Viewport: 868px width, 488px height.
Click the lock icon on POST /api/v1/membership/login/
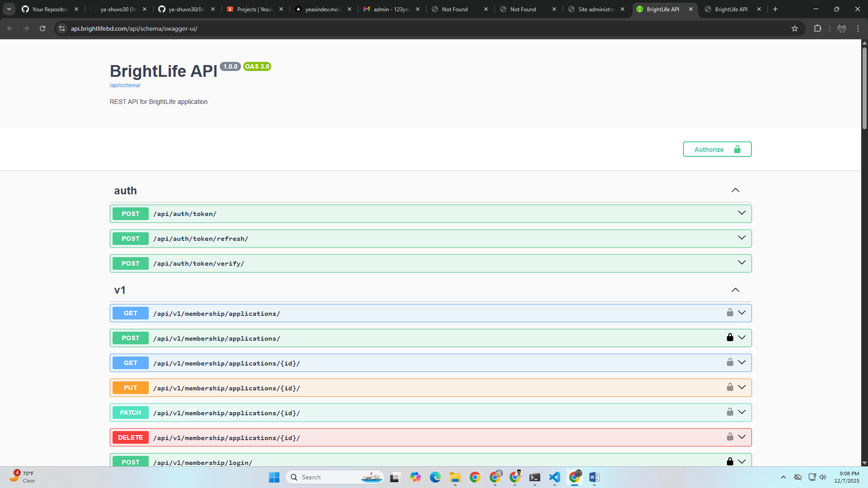pos(730,461)
